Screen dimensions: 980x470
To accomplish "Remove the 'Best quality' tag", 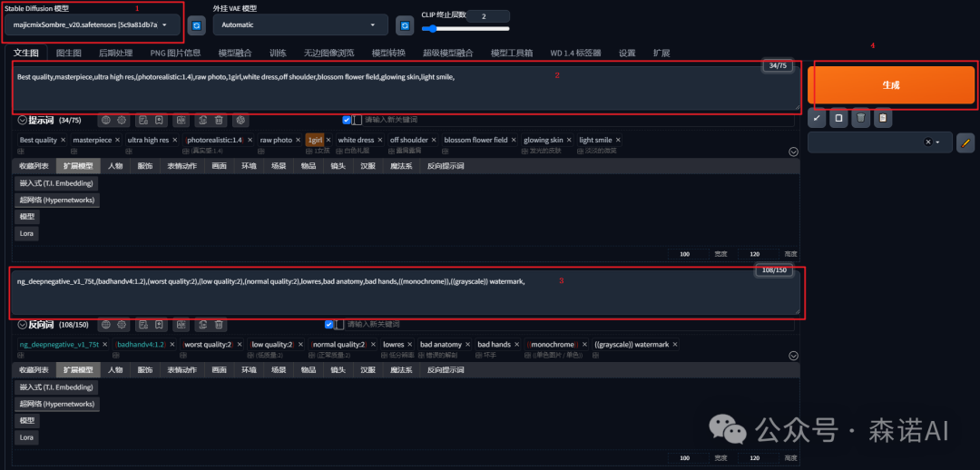I will (x=64, y=140).
